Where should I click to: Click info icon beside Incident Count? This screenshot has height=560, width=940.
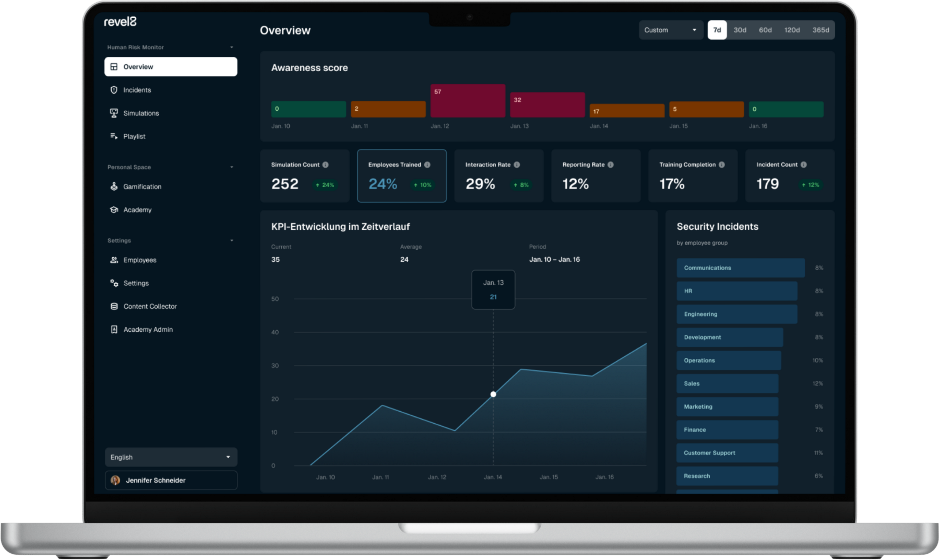803,164
